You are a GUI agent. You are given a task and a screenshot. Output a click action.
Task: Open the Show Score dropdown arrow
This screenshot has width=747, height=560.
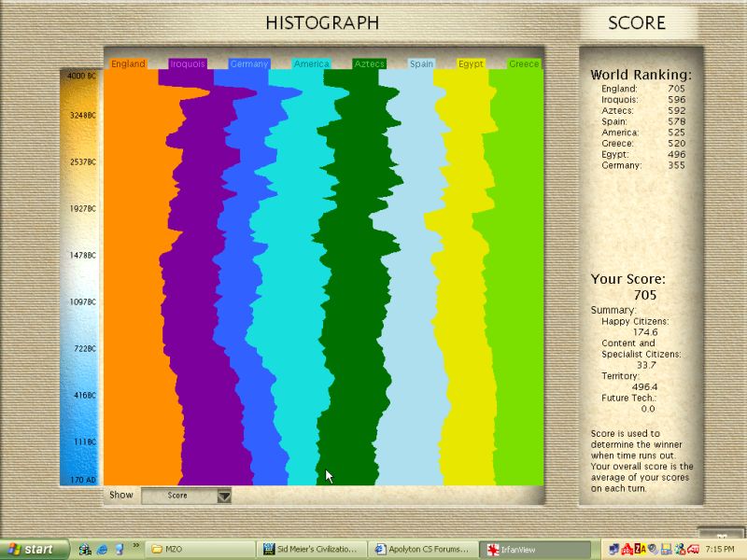pos(224,497)
